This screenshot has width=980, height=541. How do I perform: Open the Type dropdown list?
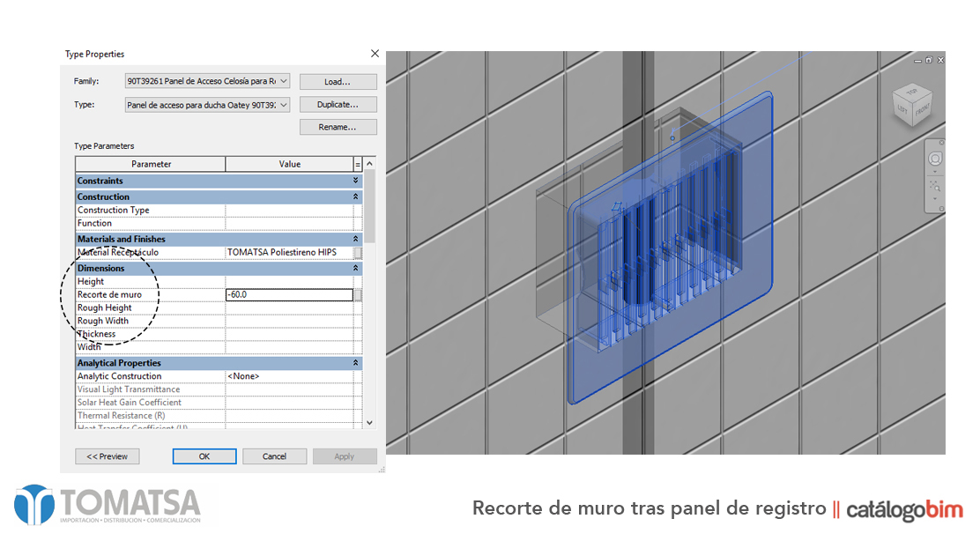click(282, 104)
